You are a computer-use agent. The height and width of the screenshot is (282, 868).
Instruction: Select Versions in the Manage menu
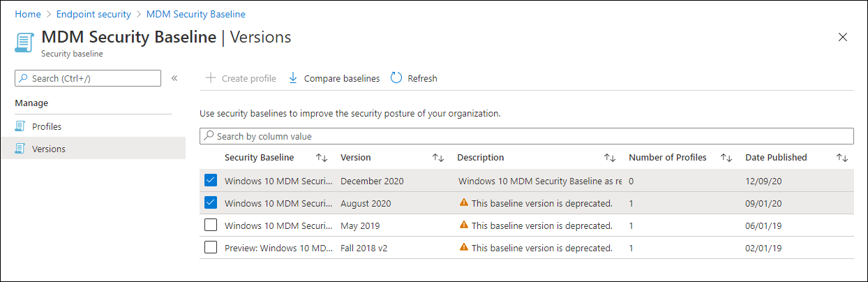coord(93,148)
